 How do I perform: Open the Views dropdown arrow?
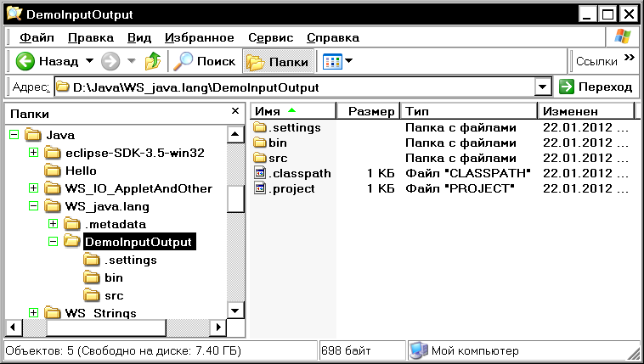coord(348,61)
